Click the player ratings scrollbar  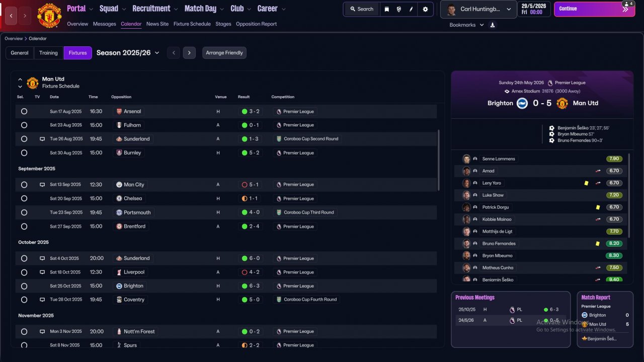click(x=629, y=195)
